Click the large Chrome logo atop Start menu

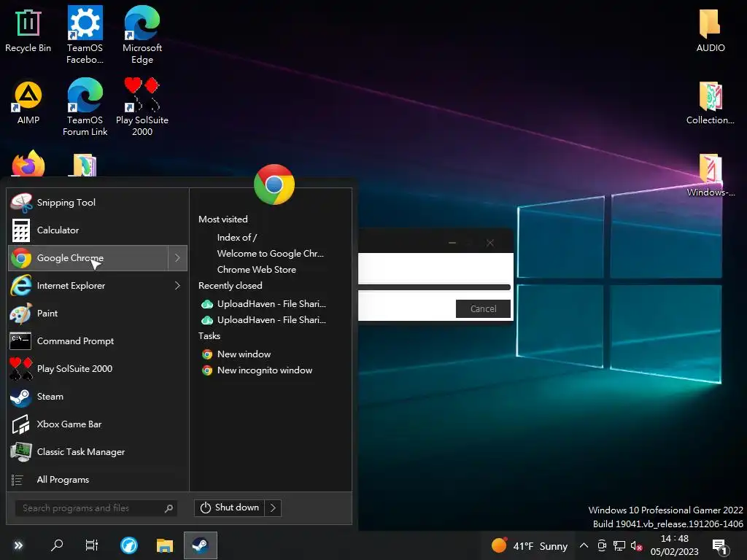tap(274, 184)
